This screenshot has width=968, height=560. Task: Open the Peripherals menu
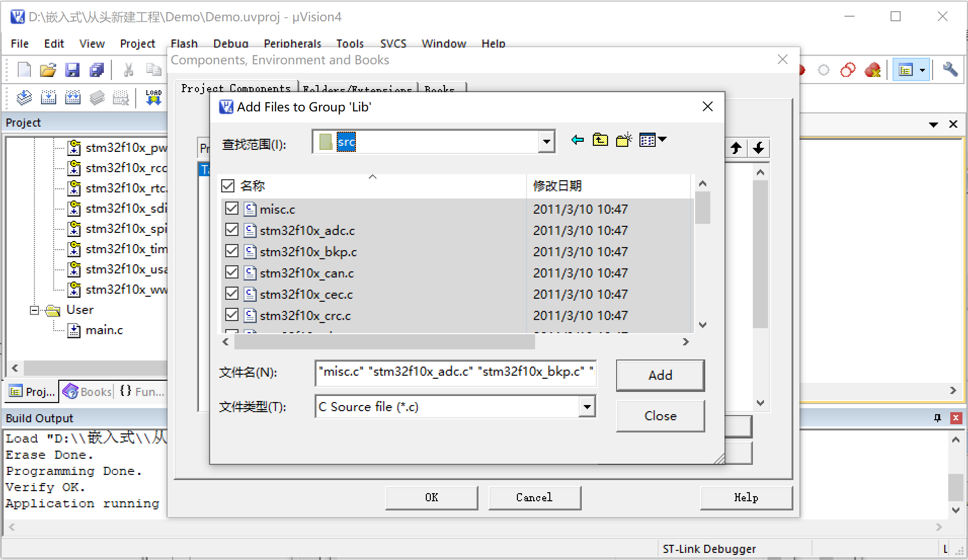(292, 44)
